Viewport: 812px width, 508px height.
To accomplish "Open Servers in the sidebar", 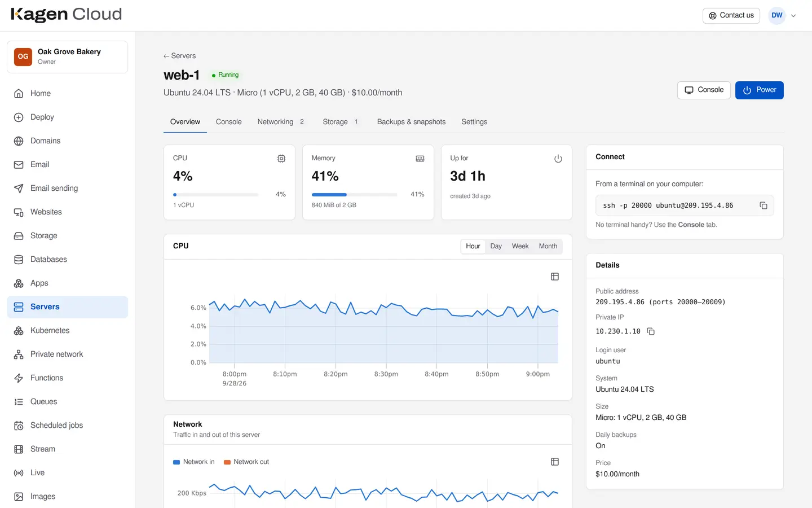I will (68, 307).
